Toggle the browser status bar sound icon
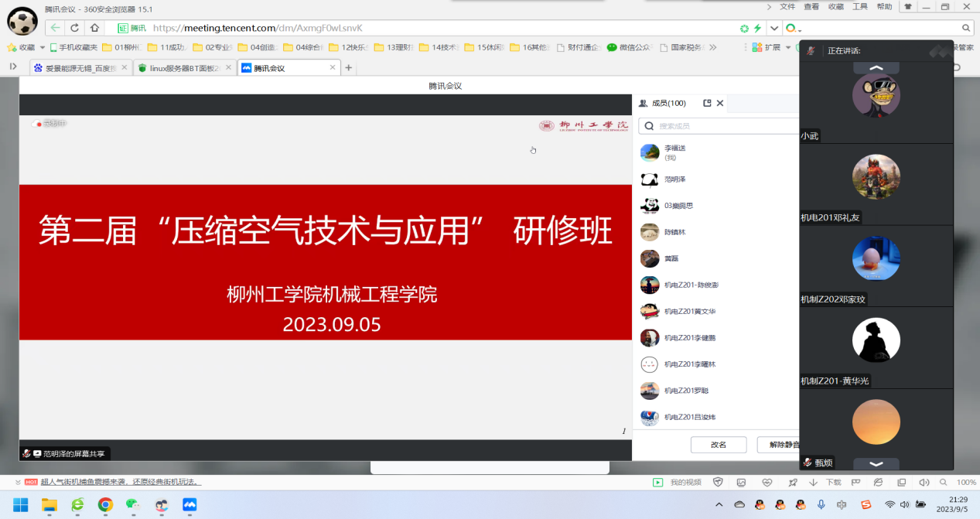Screen dimensions: 980x519 [x=924, y=483]
